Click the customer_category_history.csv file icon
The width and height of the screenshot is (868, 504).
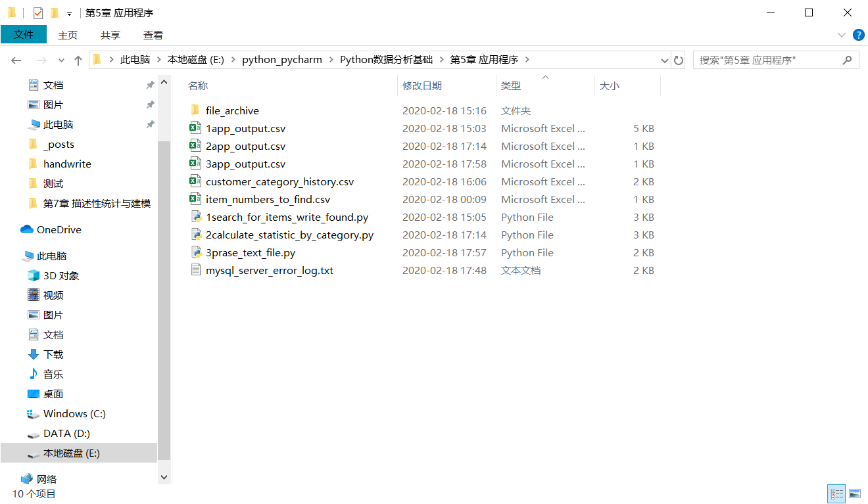(x=195, y=181)
